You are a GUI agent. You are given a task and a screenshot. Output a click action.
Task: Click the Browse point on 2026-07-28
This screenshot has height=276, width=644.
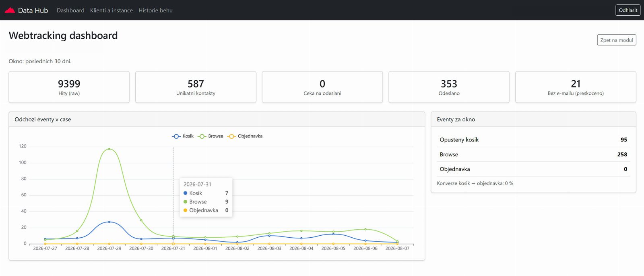77,231
